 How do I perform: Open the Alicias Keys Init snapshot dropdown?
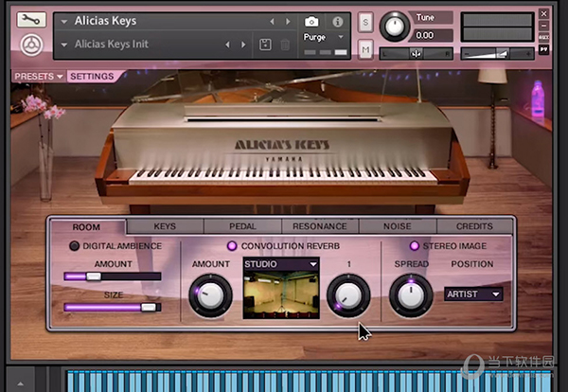pyautogui.click(x=64, y=45)
